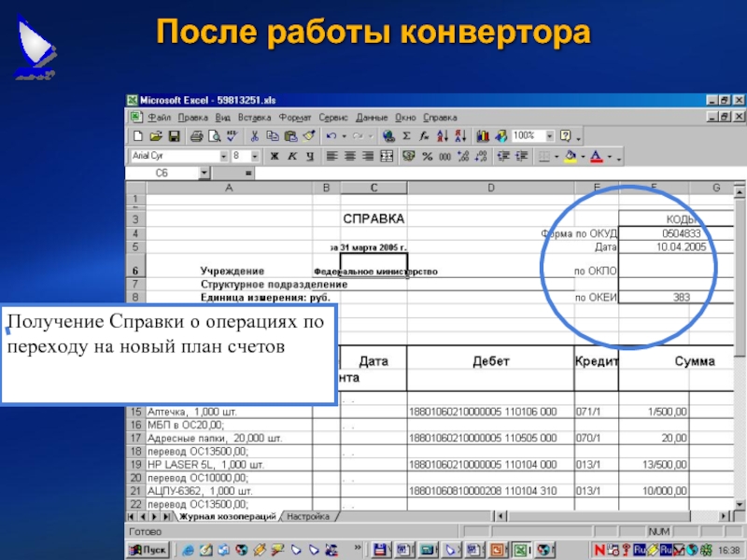
Task: Apply the yellow fill color bucket
Action: [571, 156]
